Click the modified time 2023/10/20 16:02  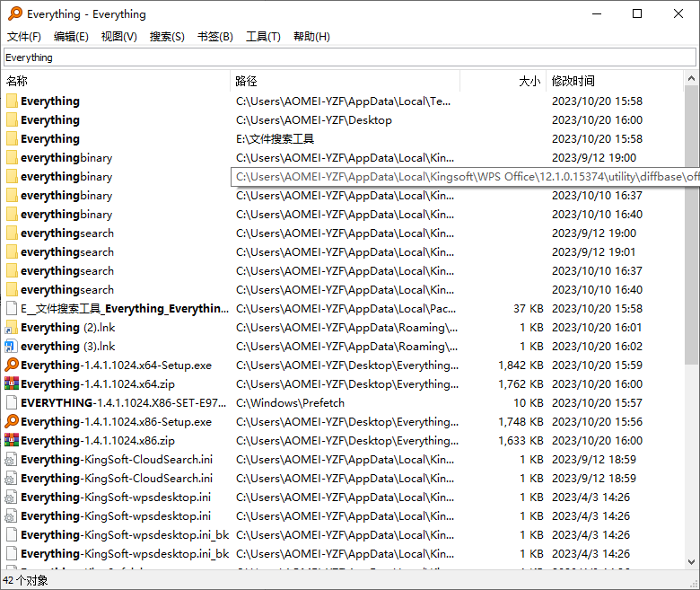[597, 346]
